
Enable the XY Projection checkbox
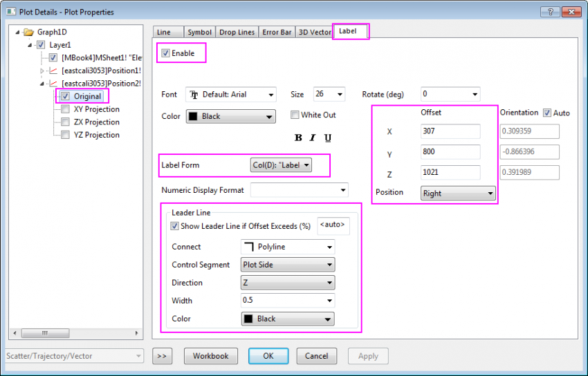65,109
